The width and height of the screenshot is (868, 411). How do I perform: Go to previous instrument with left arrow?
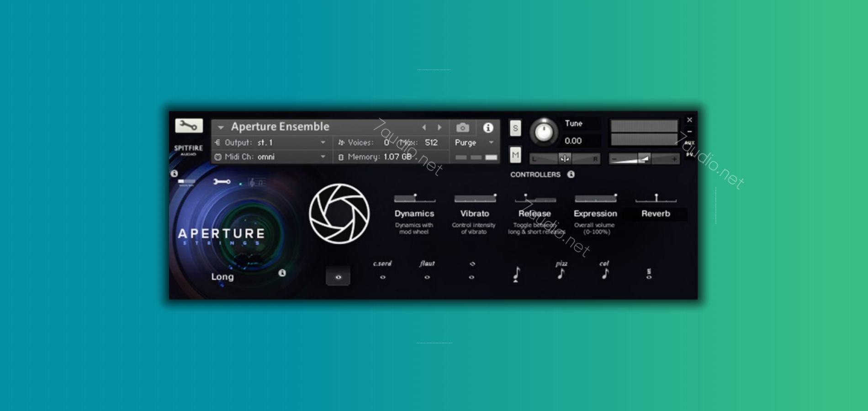click(x=424, y=127)
